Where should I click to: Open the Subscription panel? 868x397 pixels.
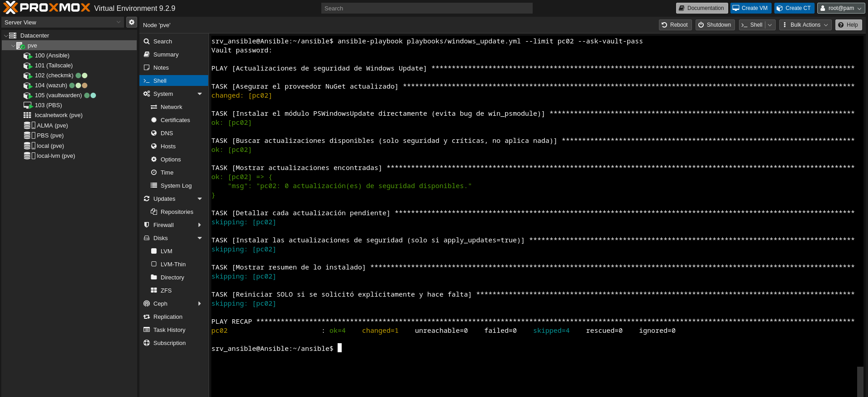(x=174, y=343)
